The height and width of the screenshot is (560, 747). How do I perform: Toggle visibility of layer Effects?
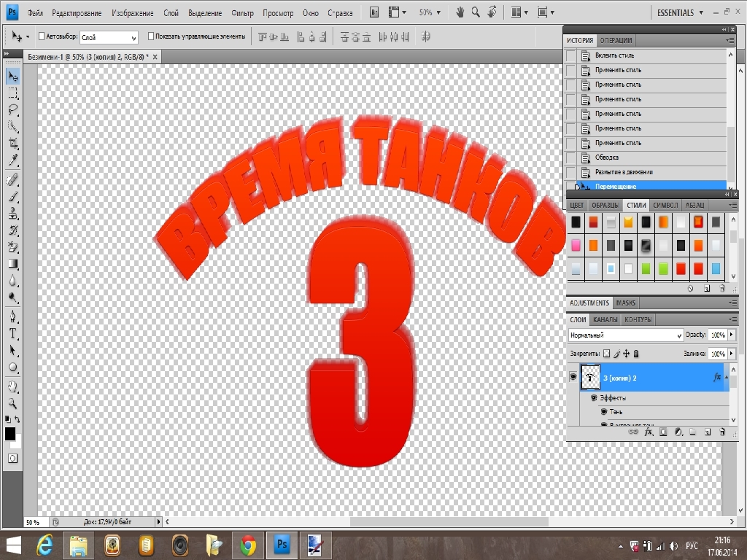(x=594, y=397)
